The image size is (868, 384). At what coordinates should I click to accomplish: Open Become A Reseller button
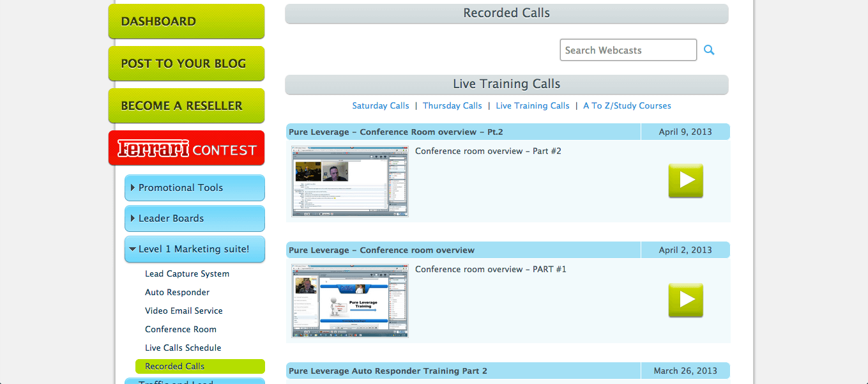click(x=187, y=105)
